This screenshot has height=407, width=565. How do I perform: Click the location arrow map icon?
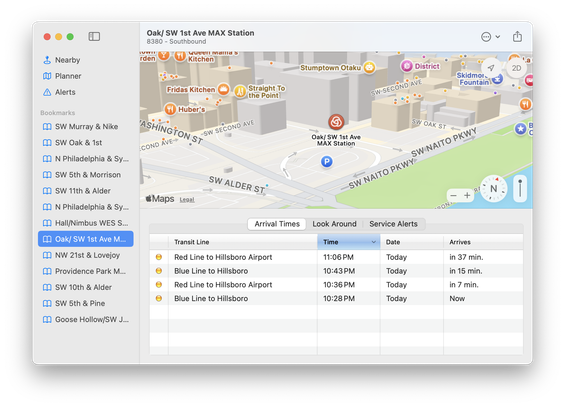[491, 68]
